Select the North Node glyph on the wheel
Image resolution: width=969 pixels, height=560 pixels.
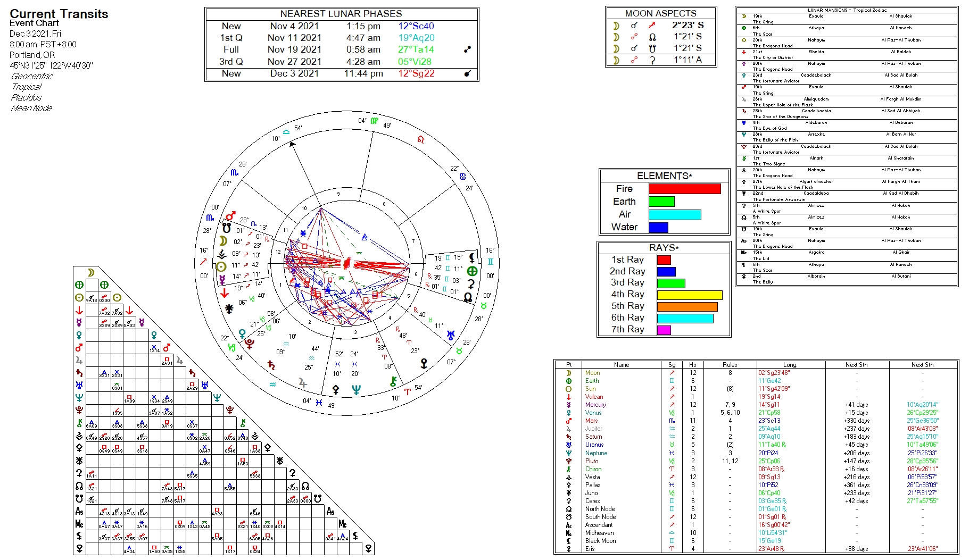click(x=468, y=297)
